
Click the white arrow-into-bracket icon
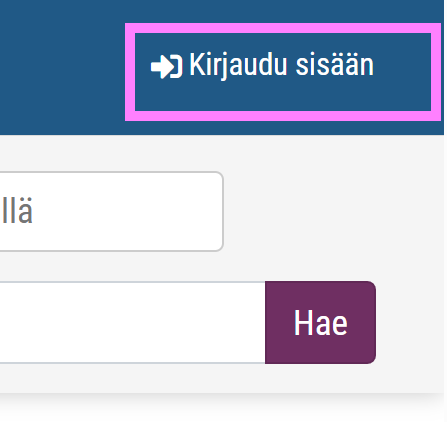click(166, 67)
